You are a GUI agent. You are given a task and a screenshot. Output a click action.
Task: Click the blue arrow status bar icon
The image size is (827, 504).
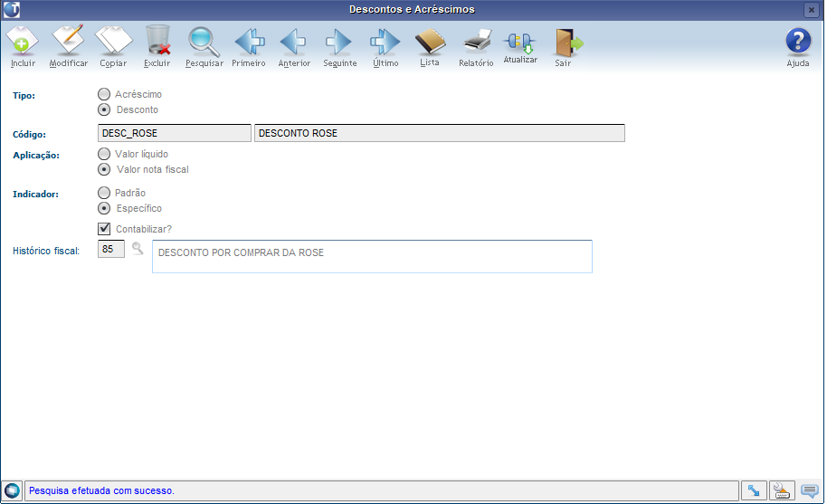tap(754, 490)
